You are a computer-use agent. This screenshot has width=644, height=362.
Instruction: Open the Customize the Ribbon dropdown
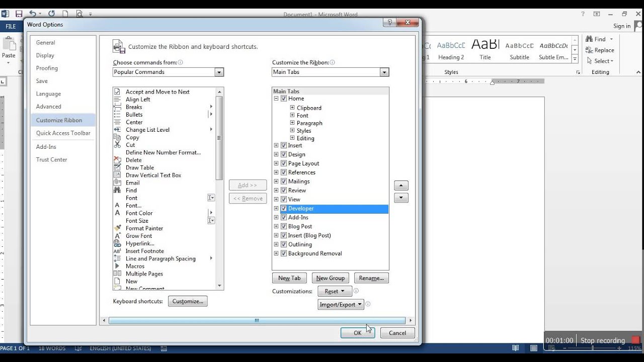(x=384, y=72)
